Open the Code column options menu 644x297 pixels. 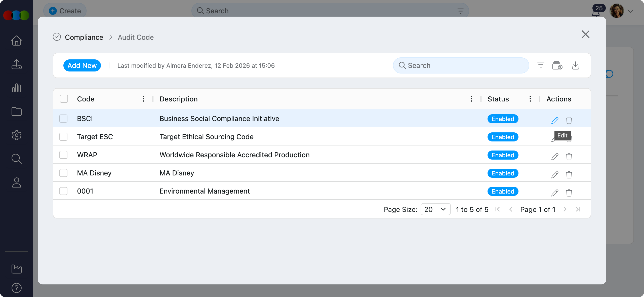[x=143, y=99]
